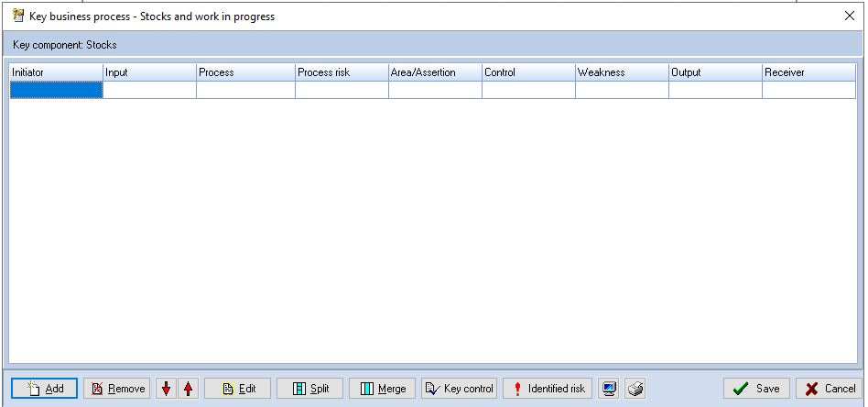Merge the selected cells
The image size is (868, 407).
382,389
